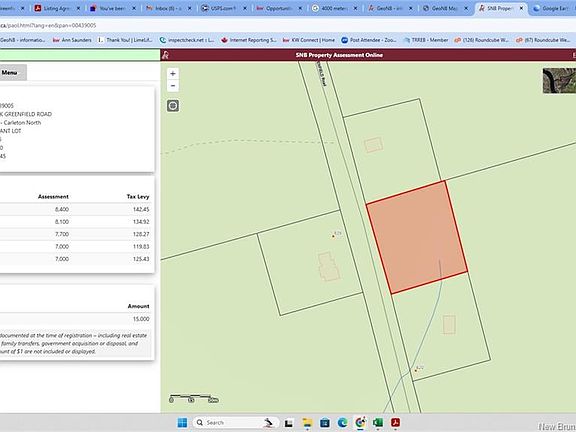Zoom in on the map
The height and width of the screenshot is (432, 576).
(173, 73)
